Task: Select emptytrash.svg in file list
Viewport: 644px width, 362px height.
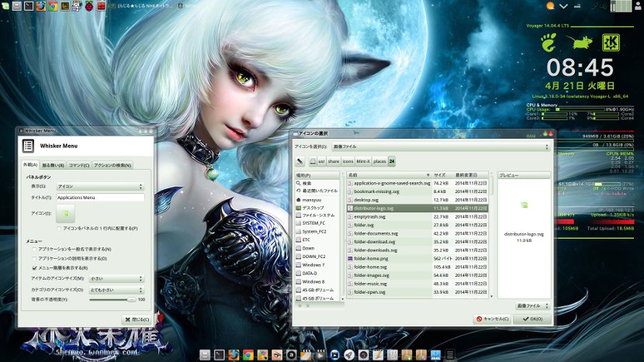Action: (x=417, y=217)
